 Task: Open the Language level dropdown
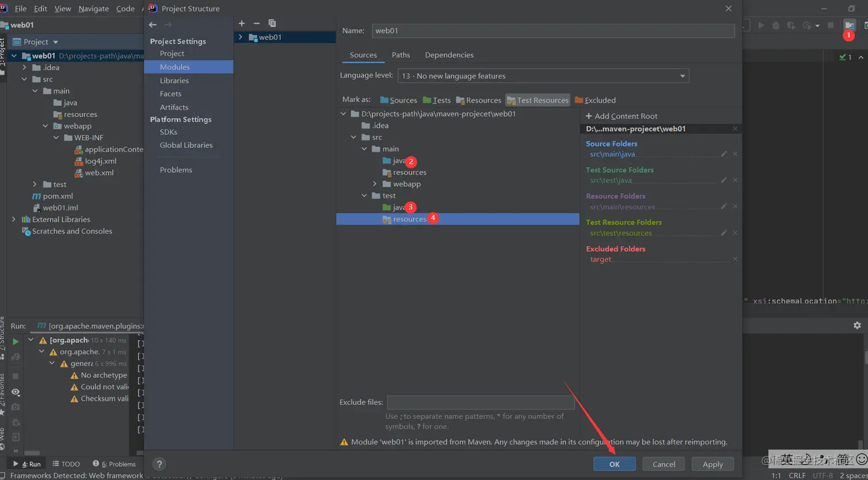[x=543, y=76]
